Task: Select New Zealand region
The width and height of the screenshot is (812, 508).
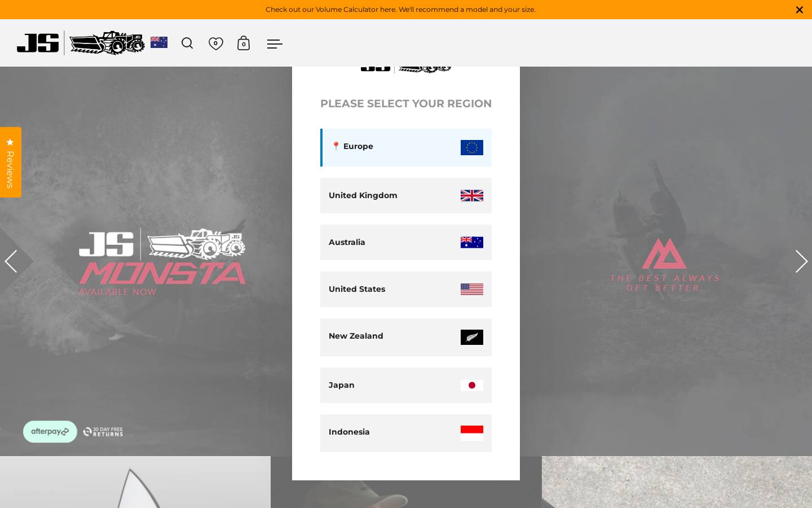Action: 406,337
